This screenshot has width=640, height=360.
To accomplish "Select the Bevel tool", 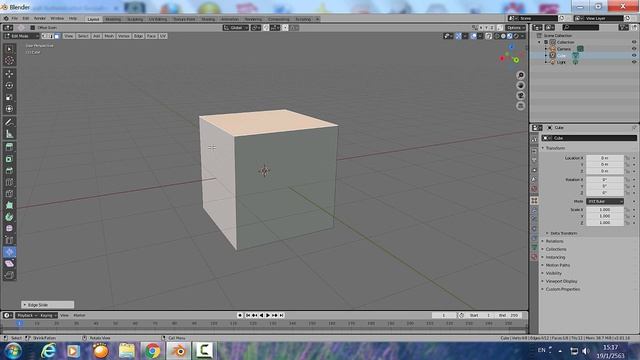I will pos(9,171).
